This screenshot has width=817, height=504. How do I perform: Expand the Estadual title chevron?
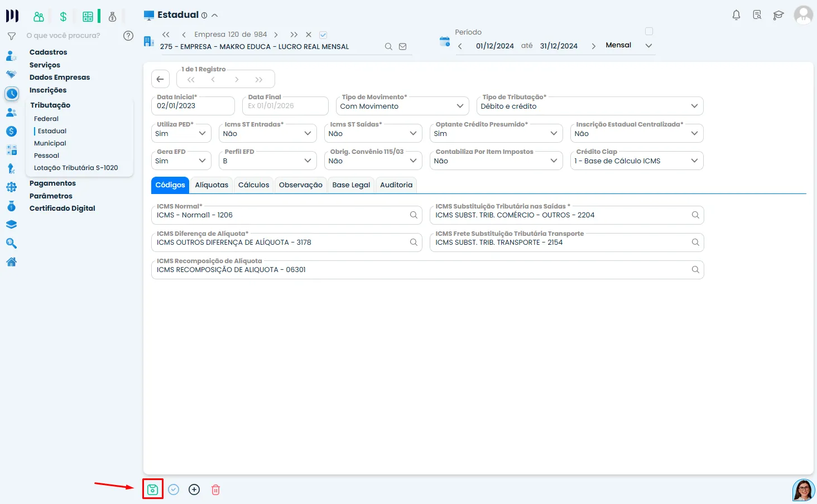tap(215, 16)
